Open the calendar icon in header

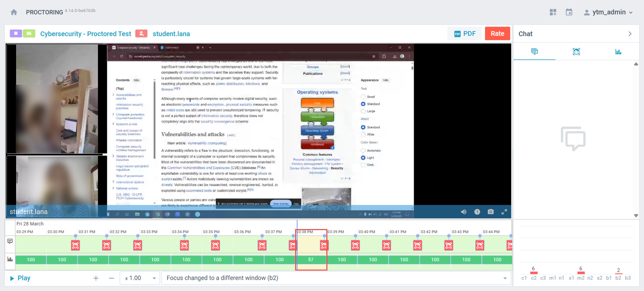coord(569,12)
